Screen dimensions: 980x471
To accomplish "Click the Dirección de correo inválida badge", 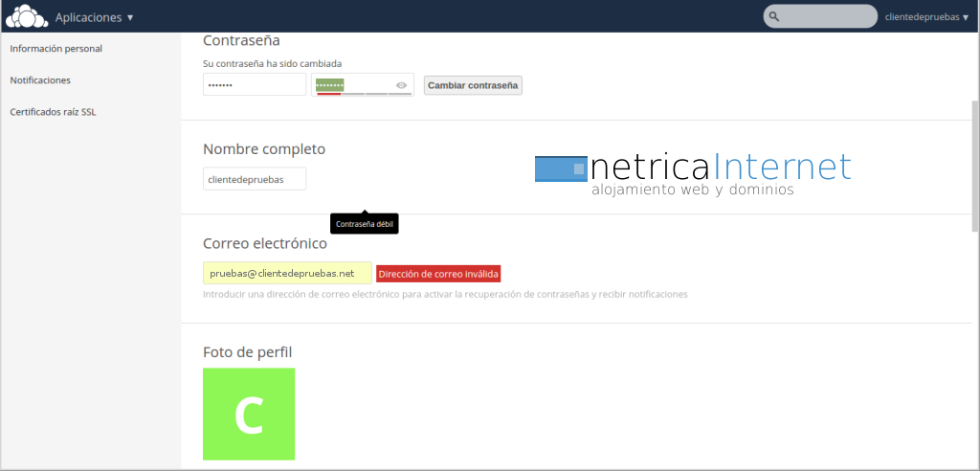I will click(438, 274).
